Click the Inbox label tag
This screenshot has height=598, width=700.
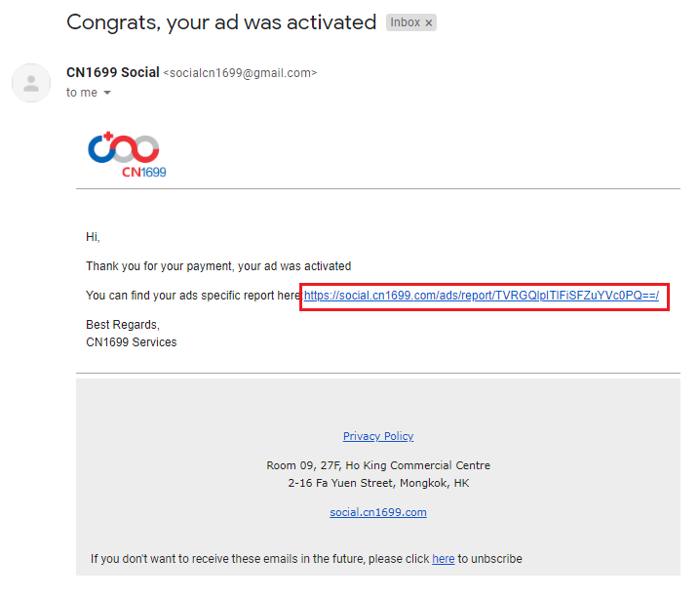[404, 22]
